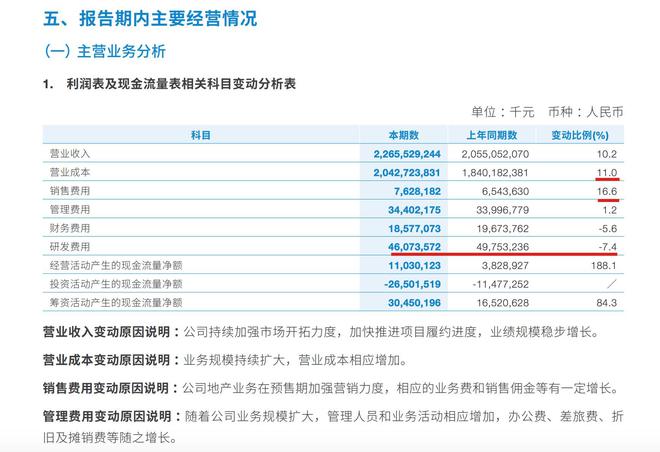Click the row label 筹资活动产生的现金流量净额
This screenshot has width=660, height=452.
116,302
